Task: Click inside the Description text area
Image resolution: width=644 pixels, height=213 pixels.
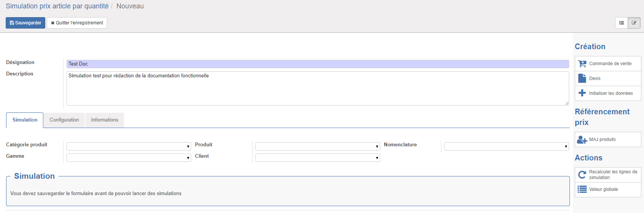Action: (x=318, y=88)
